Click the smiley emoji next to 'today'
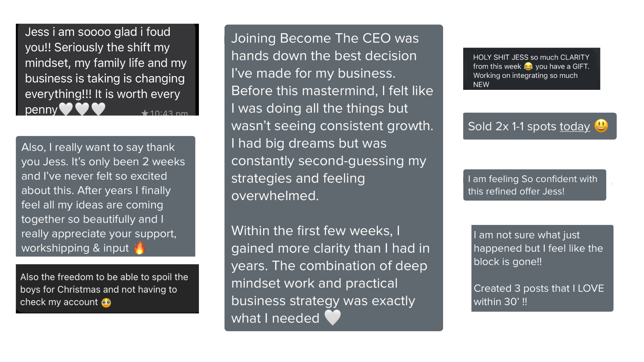Image resolution: width=644 pixels, height=362 pixels. pyautogui.click(x=601, y=126)
